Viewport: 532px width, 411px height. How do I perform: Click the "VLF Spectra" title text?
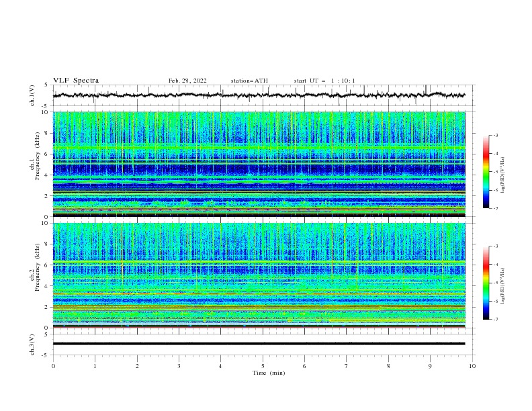click(x=76, y=81)
